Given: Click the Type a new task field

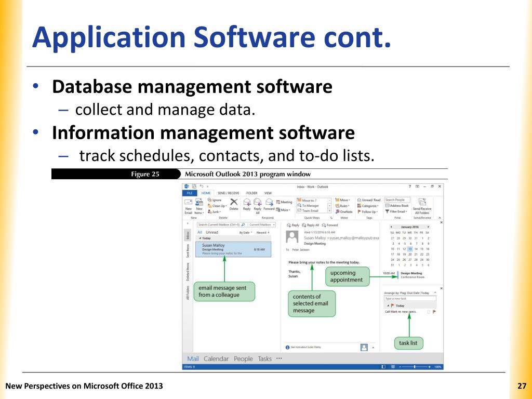Looking at the screenshot, I should click(410, 299).
